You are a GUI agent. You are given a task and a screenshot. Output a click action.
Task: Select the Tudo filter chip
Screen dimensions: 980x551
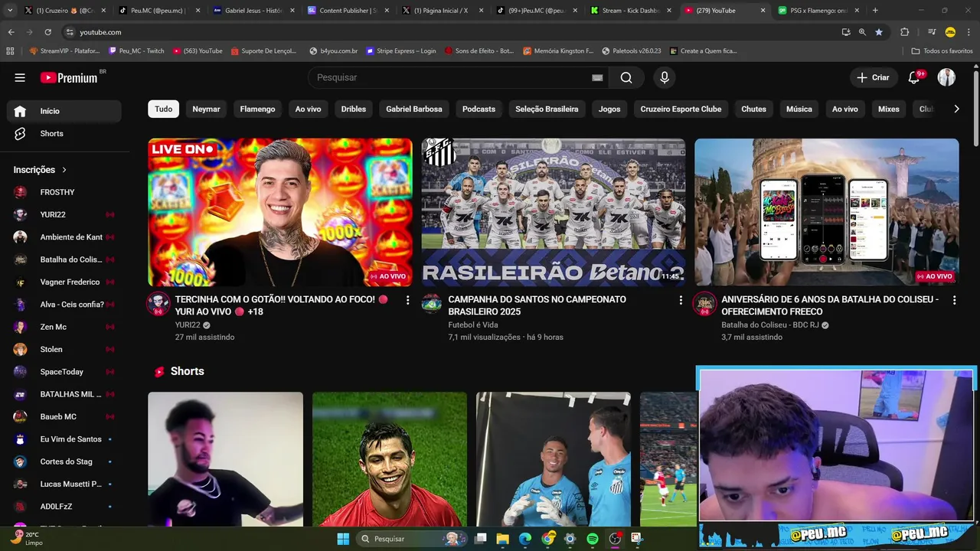coord(164,109)
